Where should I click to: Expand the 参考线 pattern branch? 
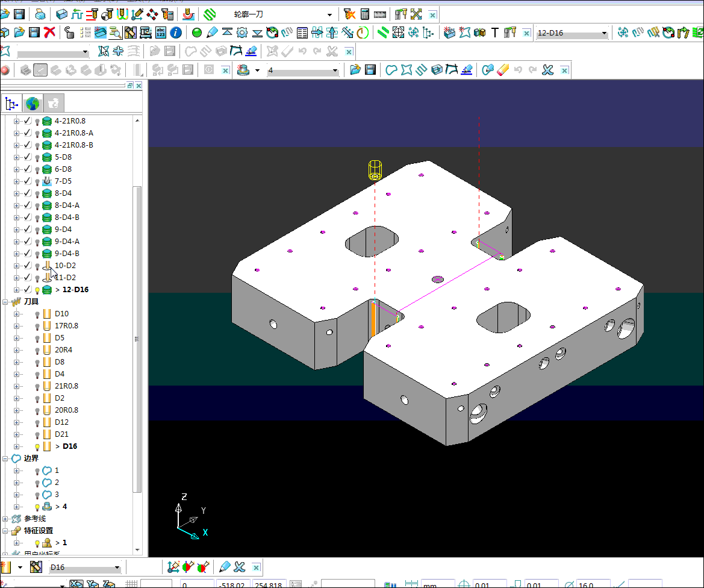click(x=5, y=519)
